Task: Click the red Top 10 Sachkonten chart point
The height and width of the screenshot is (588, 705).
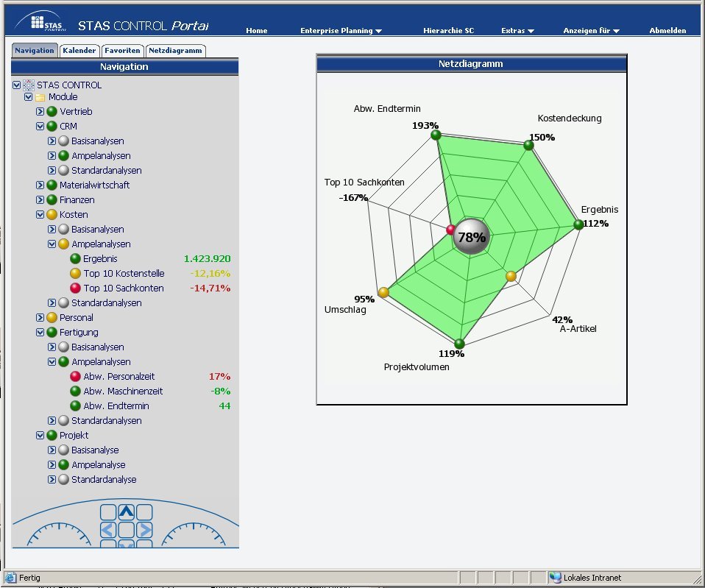Action: (x=450, y=230)
